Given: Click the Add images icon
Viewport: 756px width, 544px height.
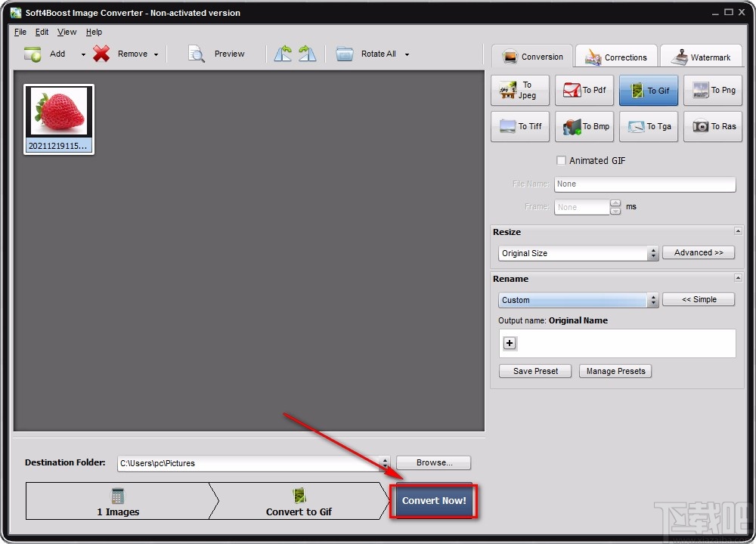Looking at the screenshot, I should pos(33,54).
